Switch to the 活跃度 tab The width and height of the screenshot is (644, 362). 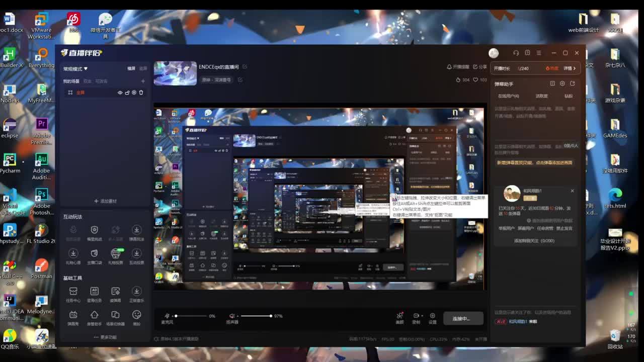[541, 96]
